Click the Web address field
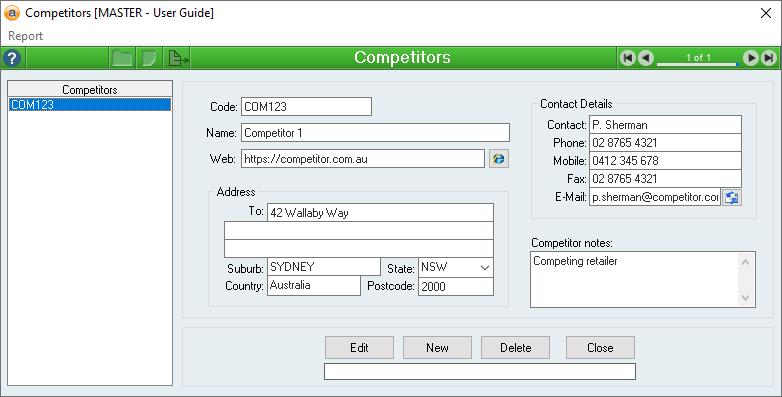Viewport: 782px width, 397px height. pos(363,159)
